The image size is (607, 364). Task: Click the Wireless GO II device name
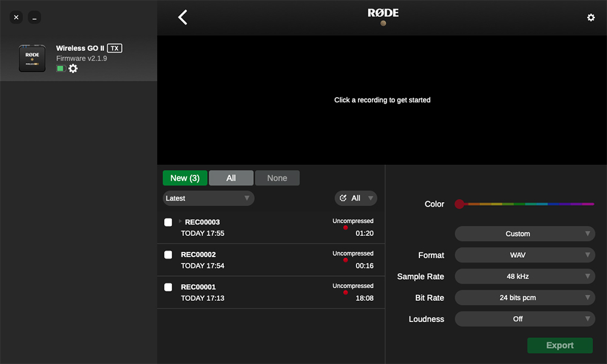click(80, 48)
